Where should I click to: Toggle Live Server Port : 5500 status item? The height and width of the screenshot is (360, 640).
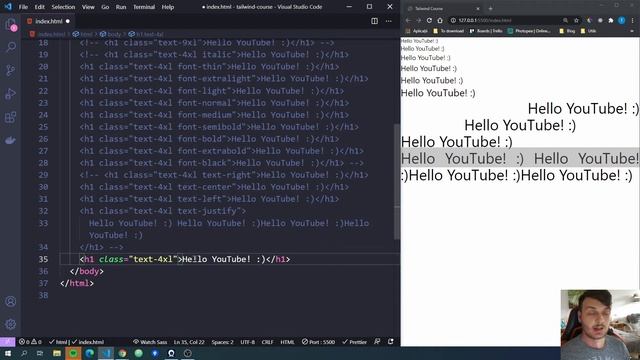coord(318,342)
